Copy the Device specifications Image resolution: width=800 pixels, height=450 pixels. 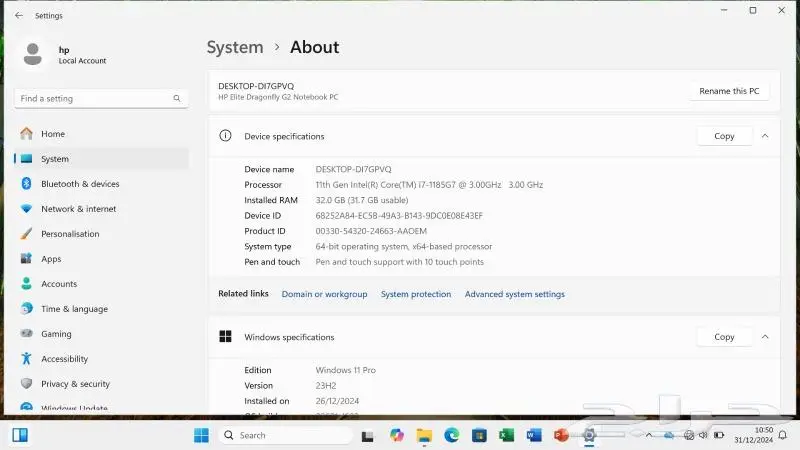724,136
